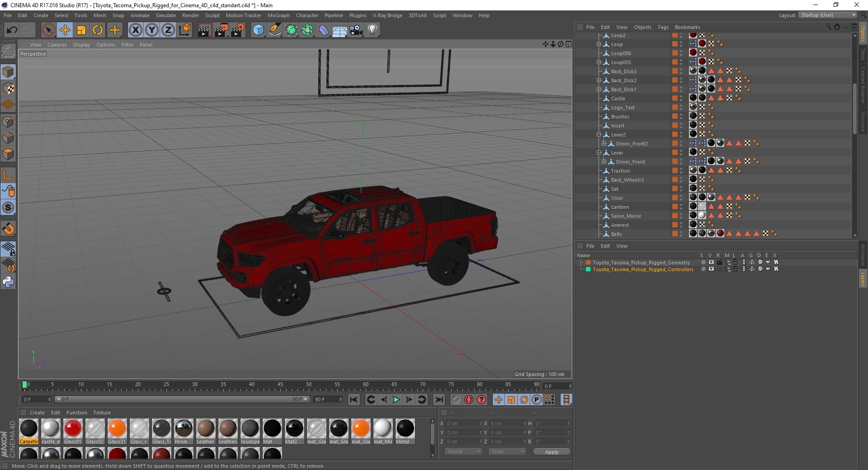Select the Salon_Mirror object
Screen dimensions: 868x470
tap(626, 216)
